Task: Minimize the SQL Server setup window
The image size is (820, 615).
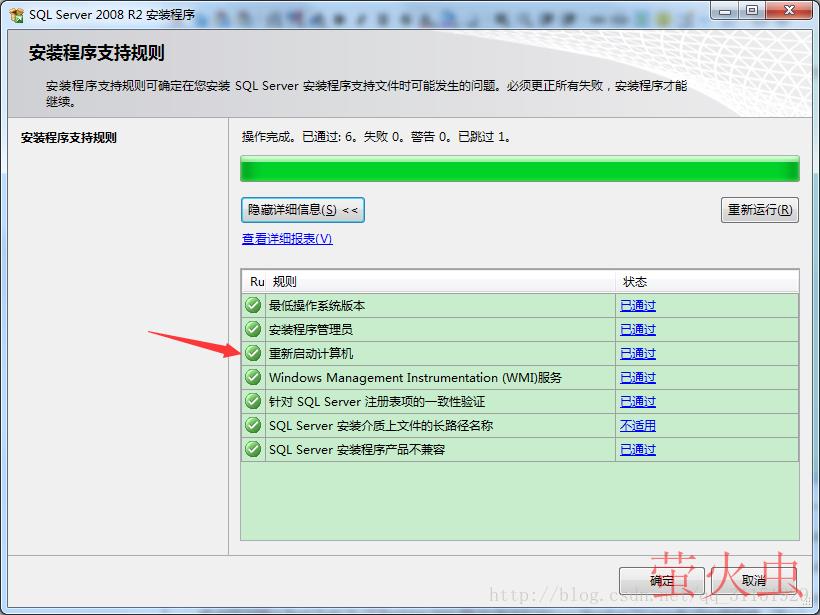Action: coord(725,11)
